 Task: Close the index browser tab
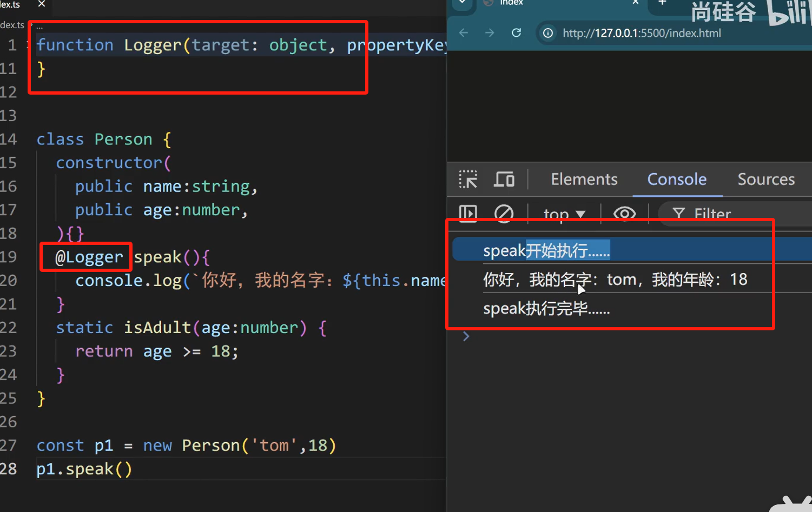(x=636, y=2)
